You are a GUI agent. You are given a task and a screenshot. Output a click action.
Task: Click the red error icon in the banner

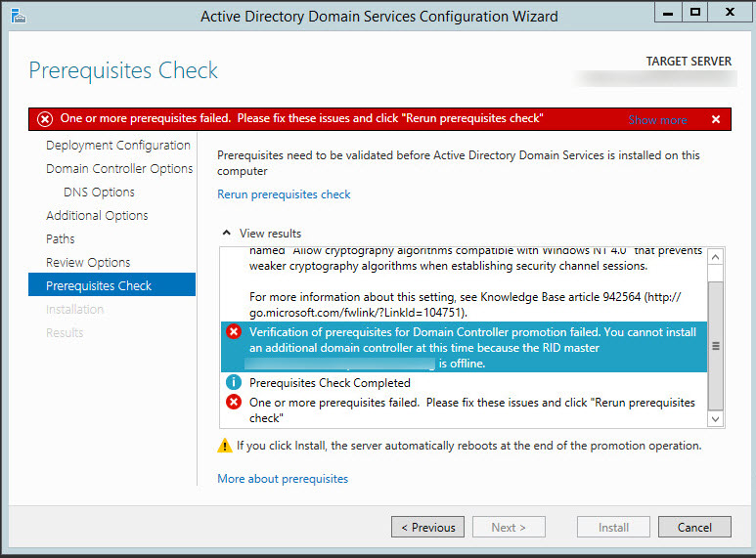(45, 119)
